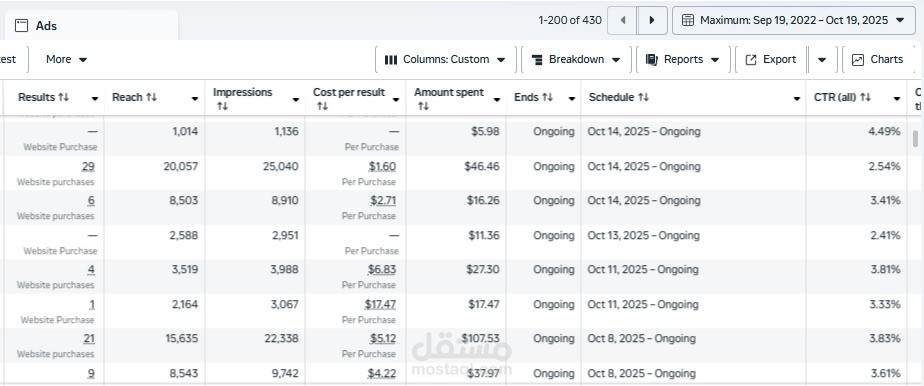The image size is (924, 386).
Task: Sort by Ends column arrows
Action: (547, 97)
